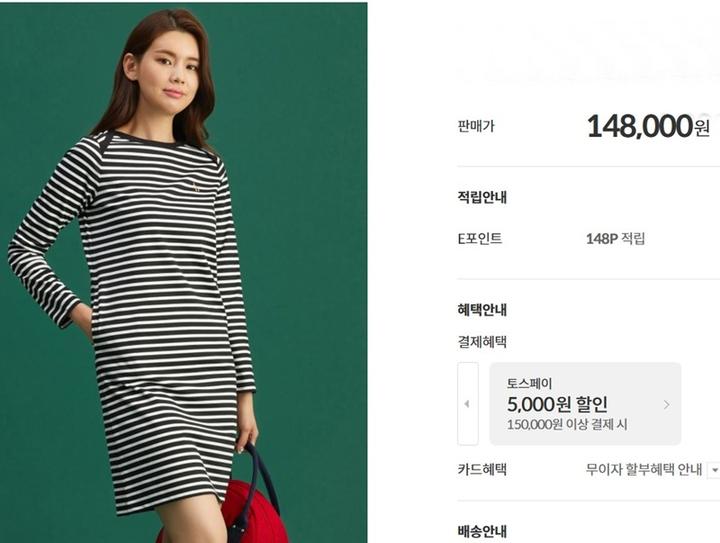The height and width of the screenshot is (543, 720).
Task: Click the 148,000원 price text
Action: click(x=648, y=126)
